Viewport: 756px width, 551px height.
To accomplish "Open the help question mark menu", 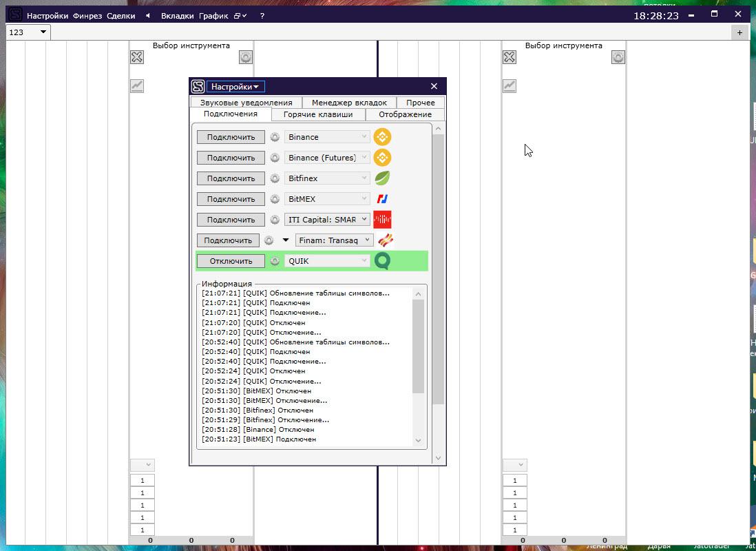I will pyautogui.click(x=262, y=16).
